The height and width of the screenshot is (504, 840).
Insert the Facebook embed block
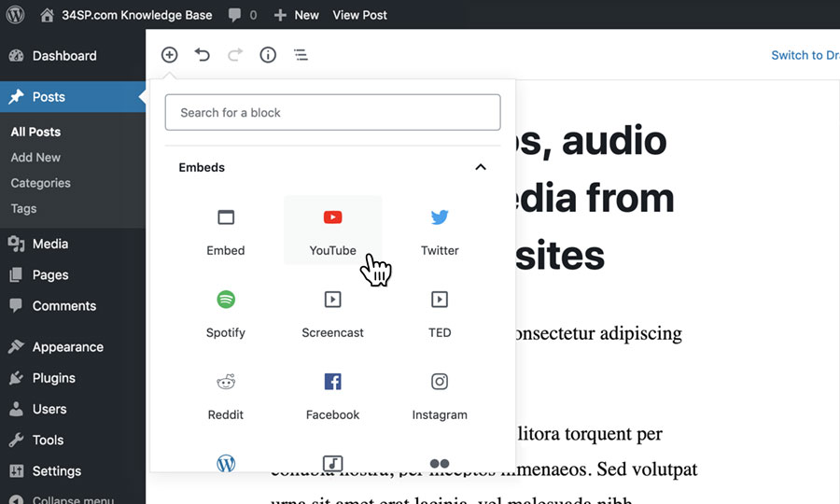pos(332,395)
